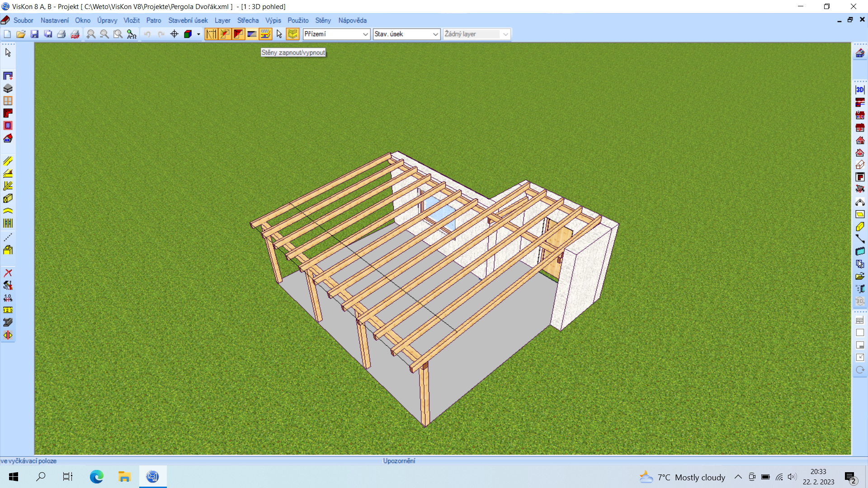
Task: Click the red-yellow mirror tool icon
Action: (8, 335)
